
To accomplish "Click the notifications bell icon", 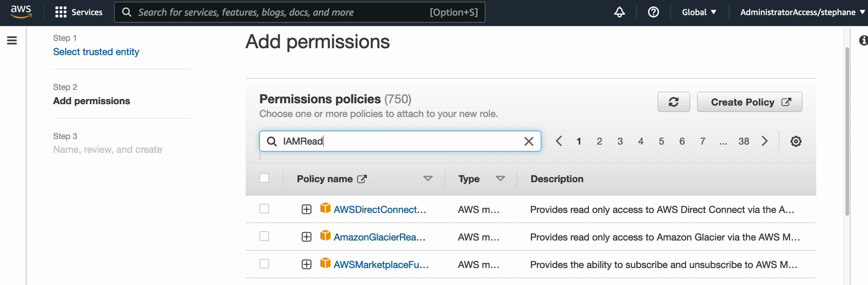I will (x=620, y=12).
